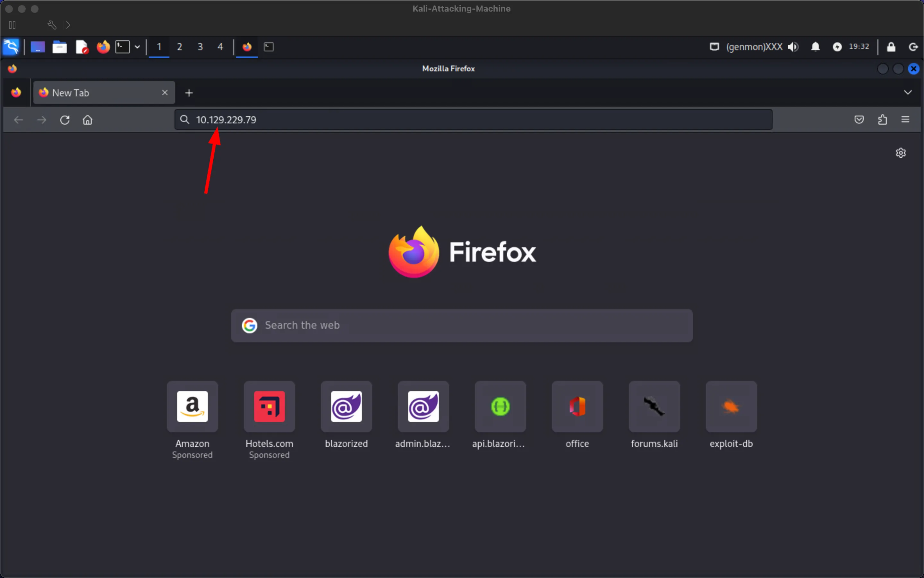The image size is (924, 578).
Task: Open the volume control speaker icon
Action: (793, 47)
